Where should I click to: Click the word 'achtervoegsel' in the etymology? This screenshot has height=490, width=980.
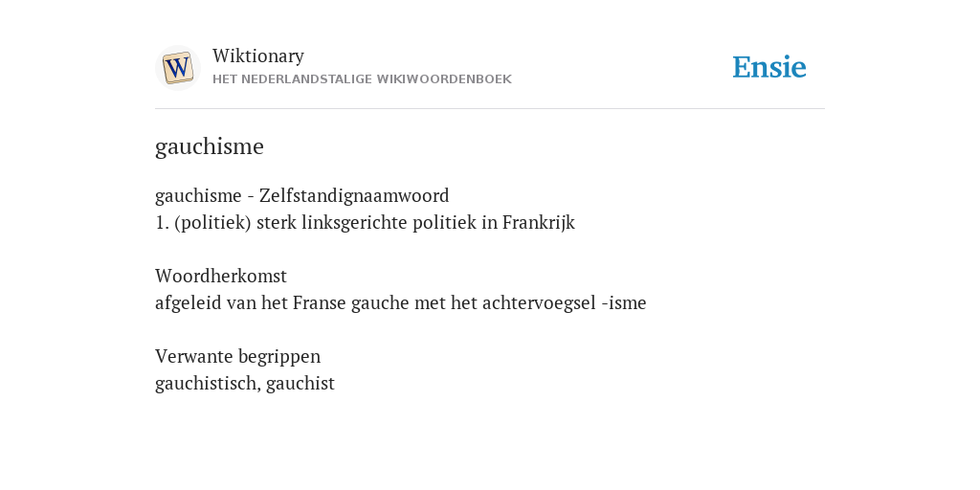[x=539, y=303]
